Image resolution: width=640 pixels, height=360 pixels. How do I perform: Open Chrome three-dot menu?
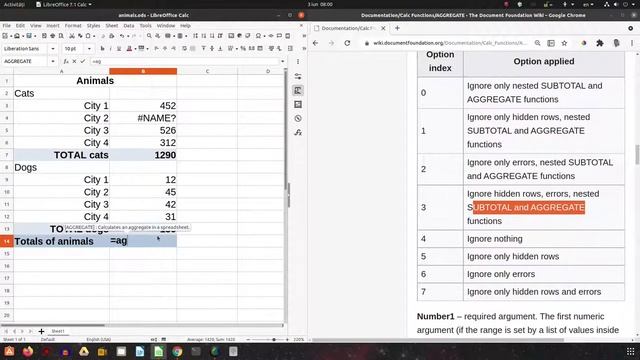631,43
